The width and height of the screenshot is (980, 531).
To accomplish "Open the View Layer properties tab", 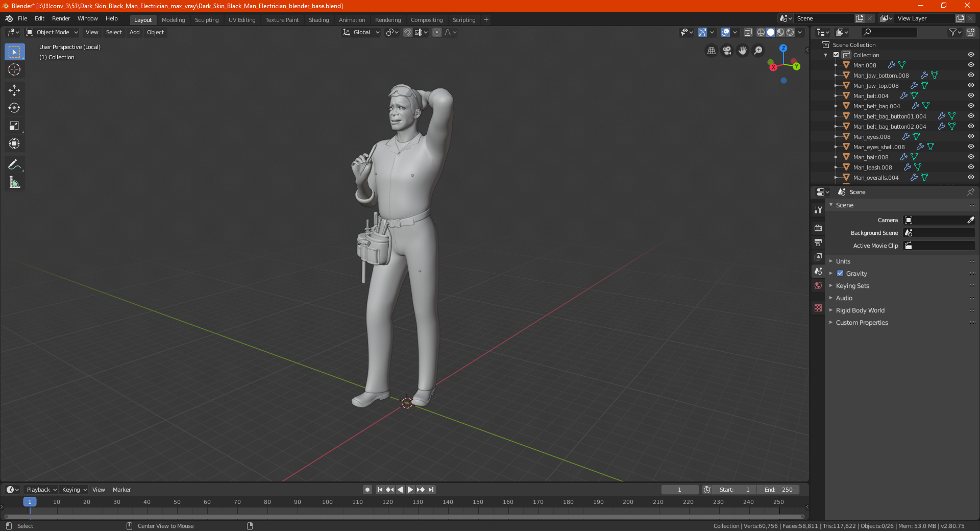I will point(818,256).
